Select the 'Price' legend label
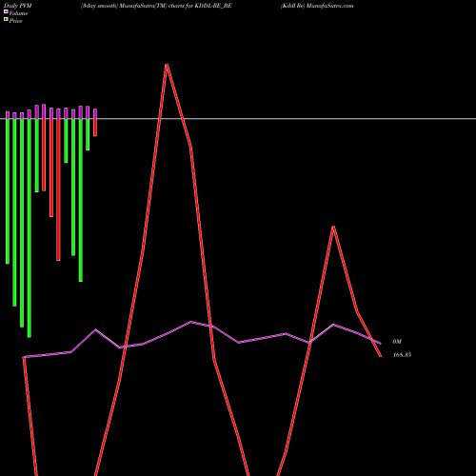Image resolution: width=476 pixels, height=476 pixels. 15,21
